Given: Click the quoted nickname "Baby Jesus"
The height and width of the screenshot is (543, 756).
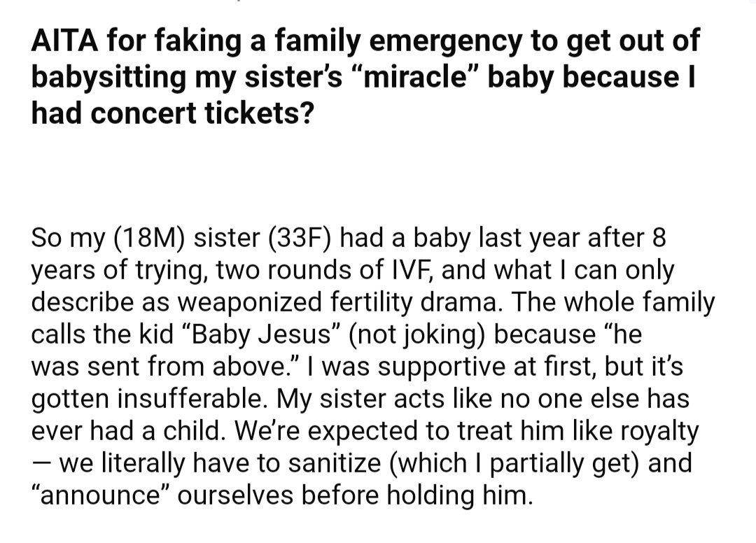Looking at the screenshot, I should (259, 334).
